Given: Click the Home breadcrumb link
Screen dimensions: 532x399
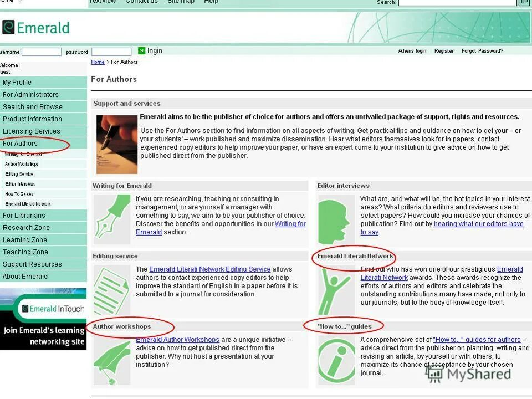Looking at the screenshot, I should (98, 62).
